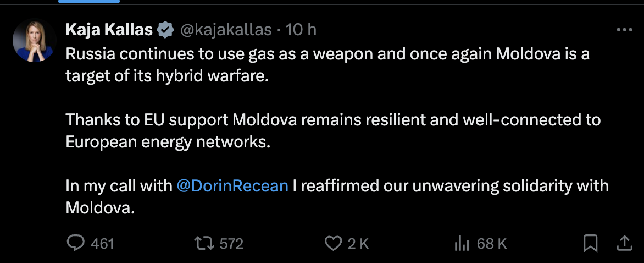The height and width of the screenshot is (263, 644).
Task: Open the three-dot more options menu
Action: pyautogui.click(x=624, y=30)
